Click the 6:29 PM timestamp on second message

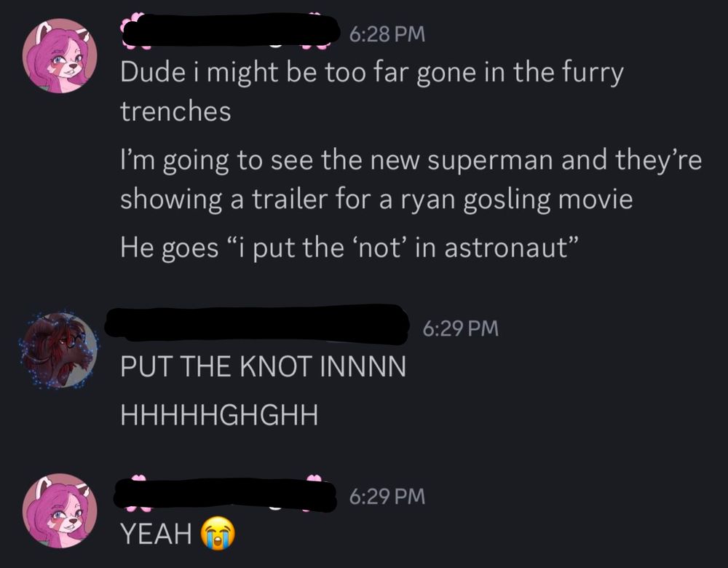[461, 328]
